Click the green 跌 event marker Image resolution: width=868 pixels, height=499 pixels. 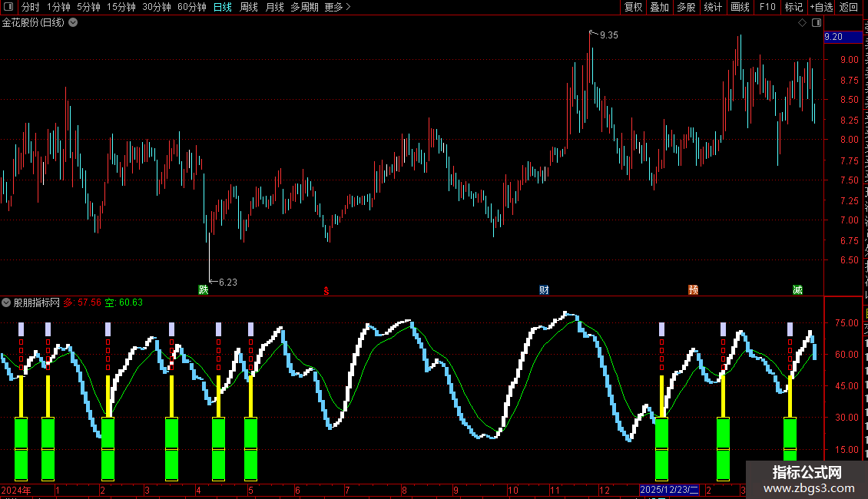(x=203, y=289)
